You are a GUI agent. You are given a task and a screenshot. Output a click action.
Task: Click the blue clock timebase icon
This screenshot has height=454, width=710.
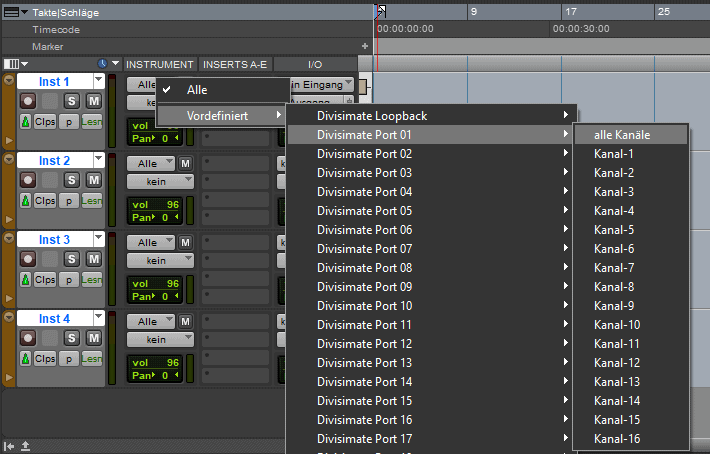[x=102, y=64]
